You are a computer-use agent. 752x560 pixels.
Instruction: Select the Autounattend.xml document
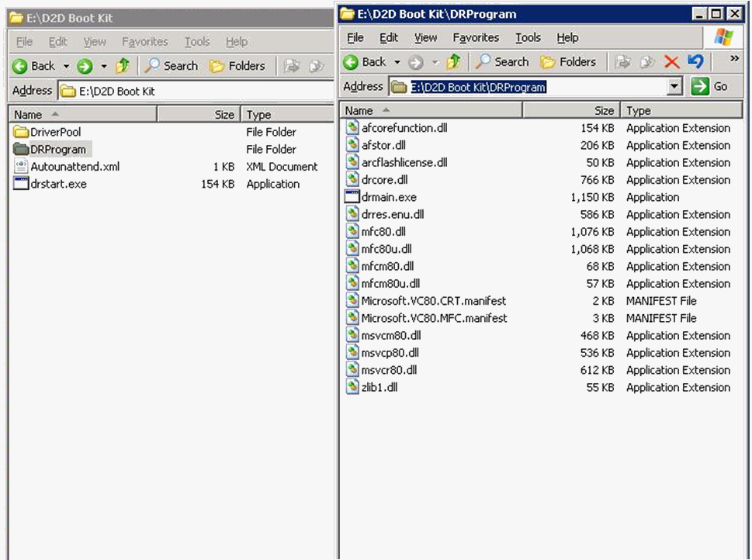[x=75, y=167]
